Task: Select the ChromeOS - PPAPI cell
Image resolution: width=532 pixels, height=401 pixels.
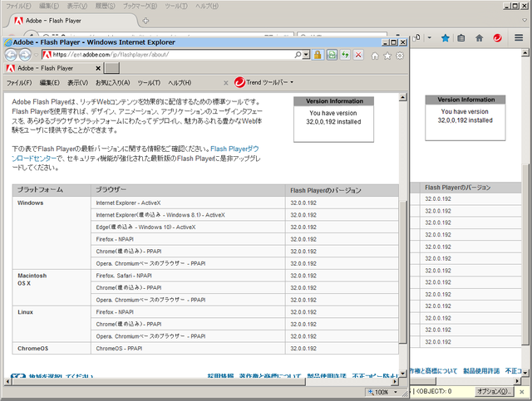Action: click(x=188, y=349)
